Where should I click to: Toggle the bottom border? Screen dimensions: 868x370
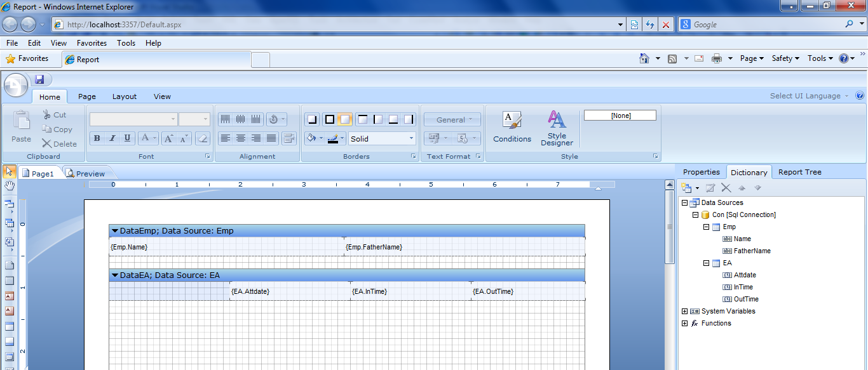click(x=393, y=119)
